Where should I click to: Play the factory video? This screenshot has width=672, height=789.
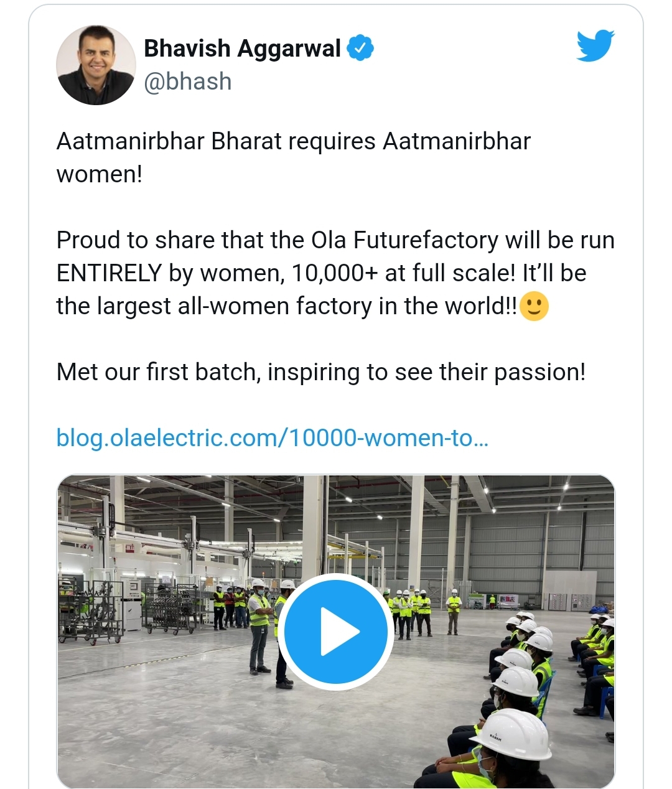point(336,632)
